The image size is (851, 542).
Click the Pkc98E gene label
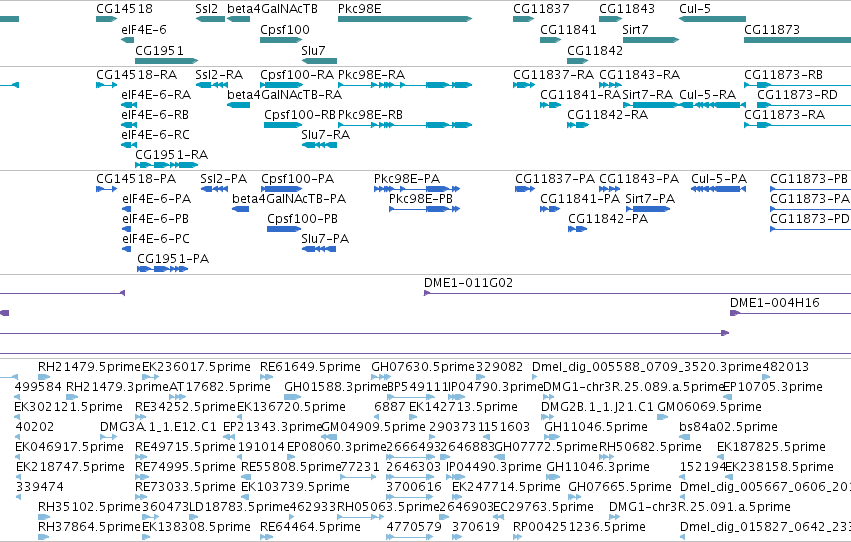point(359,9)
